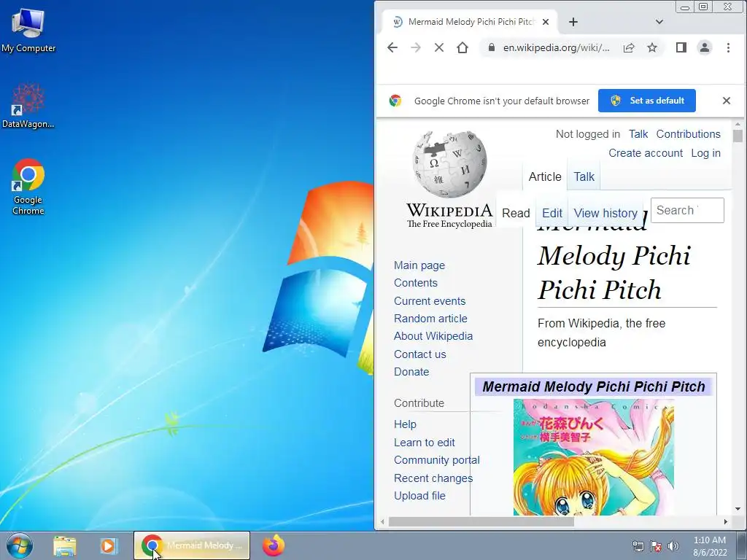747x560 pixels.
Task: Open Community portal link
Action: pyautogui.click(x=436, y=460)
